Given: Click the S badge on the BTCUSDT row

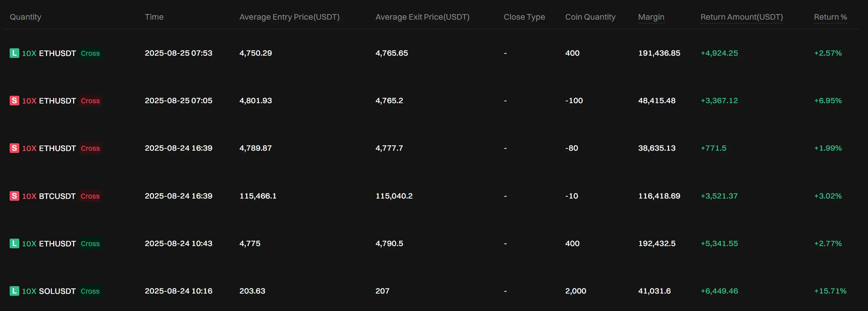Looking at the screenshot, I should pos(14,196).
